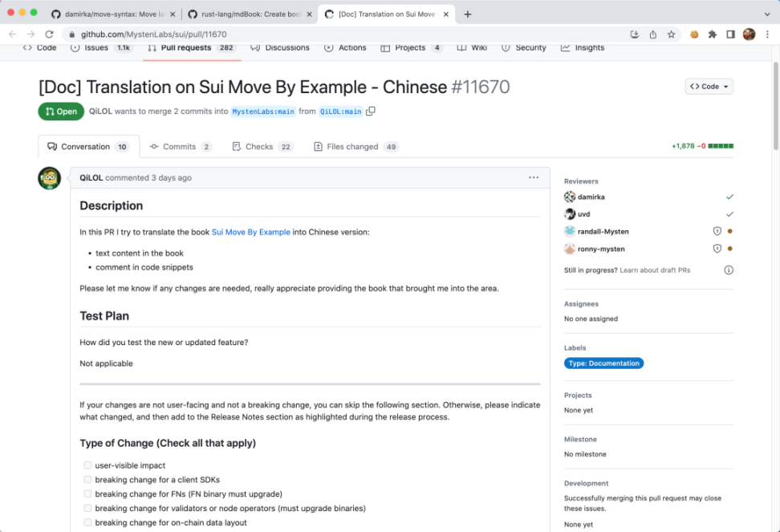Viewport: 780px width, 532px height.
Task: Click the green diff stat bar
Action: (720, 146)
